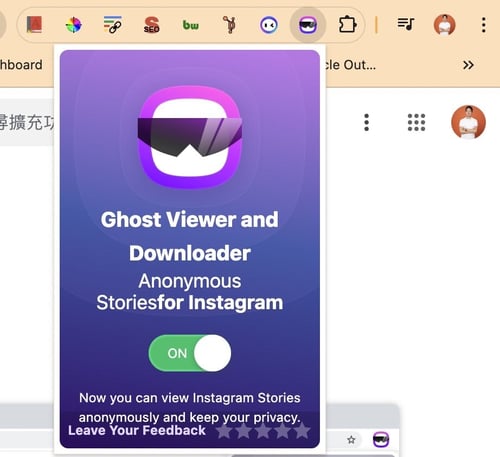Turn off the green ON toggle switch
This screenshot has width=500, height=457.
pyautogui.click(x=190, y=353)
